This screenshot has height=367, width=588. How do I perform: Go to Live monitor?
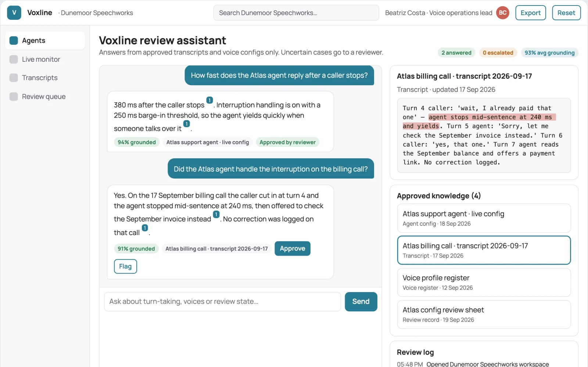point(45,60)
